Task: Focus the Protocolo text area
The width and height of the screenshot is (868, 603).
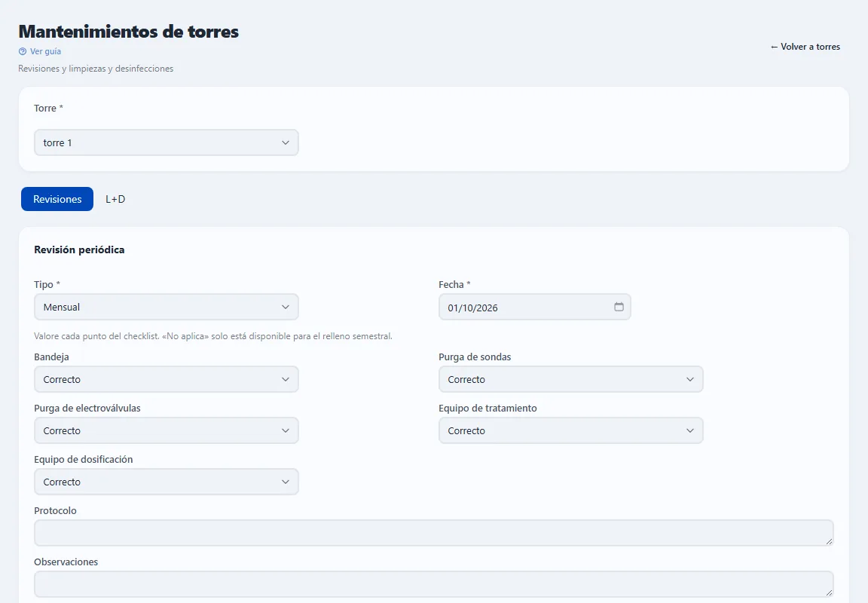Action: pos(434,533)
